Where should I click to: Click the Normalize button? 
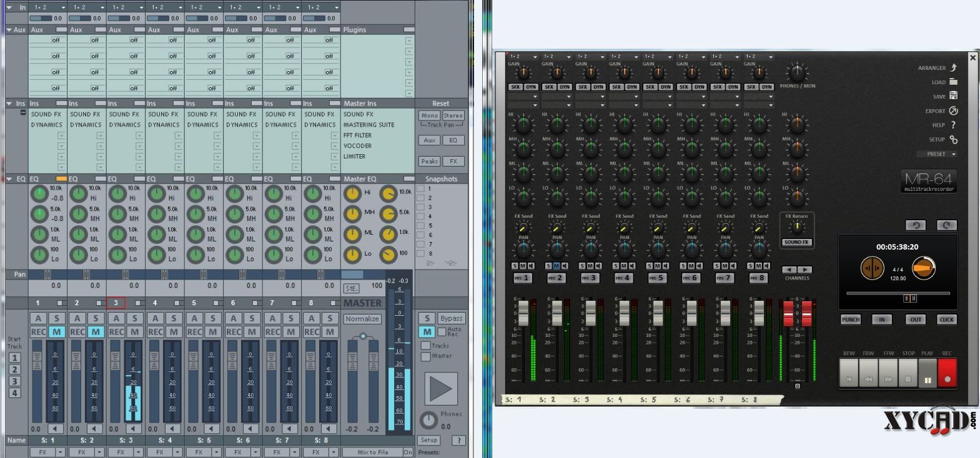point(362,319)
